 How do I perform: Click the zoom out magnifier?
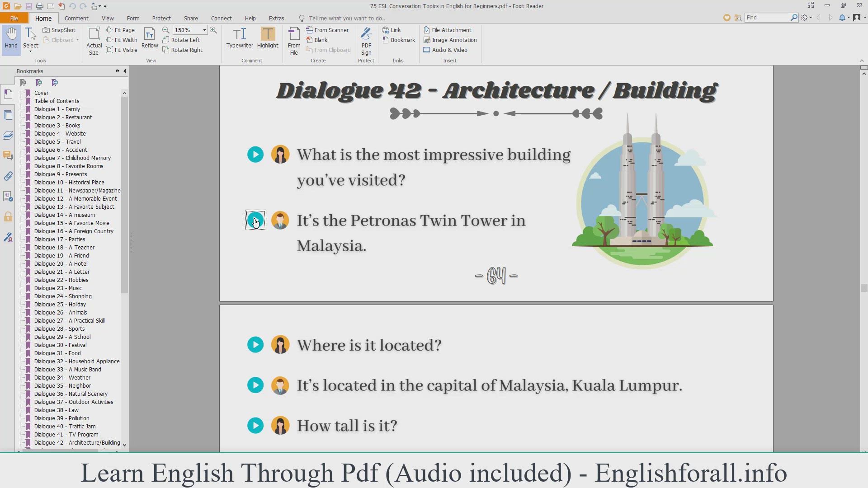166,30
